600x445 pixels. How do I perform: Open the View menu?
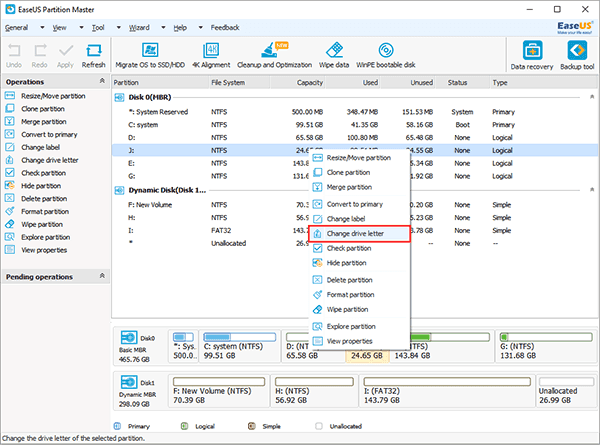59,28
